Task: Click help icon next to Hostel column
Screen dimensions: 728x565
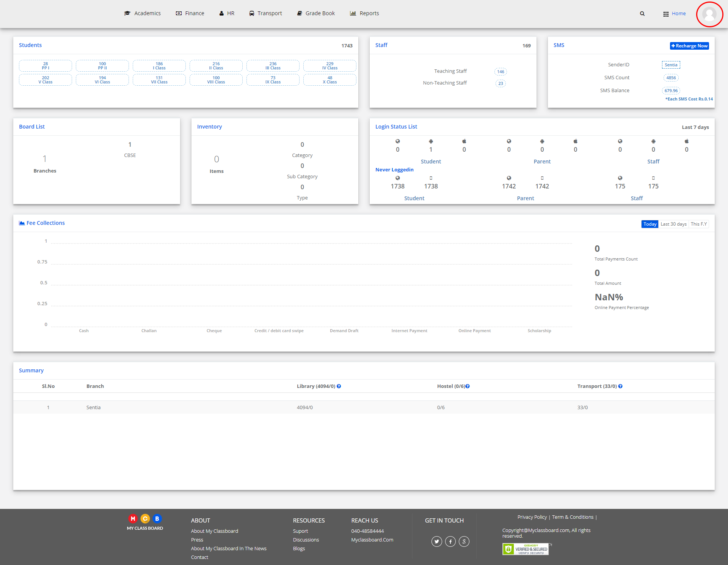Action: click(468, 386)
